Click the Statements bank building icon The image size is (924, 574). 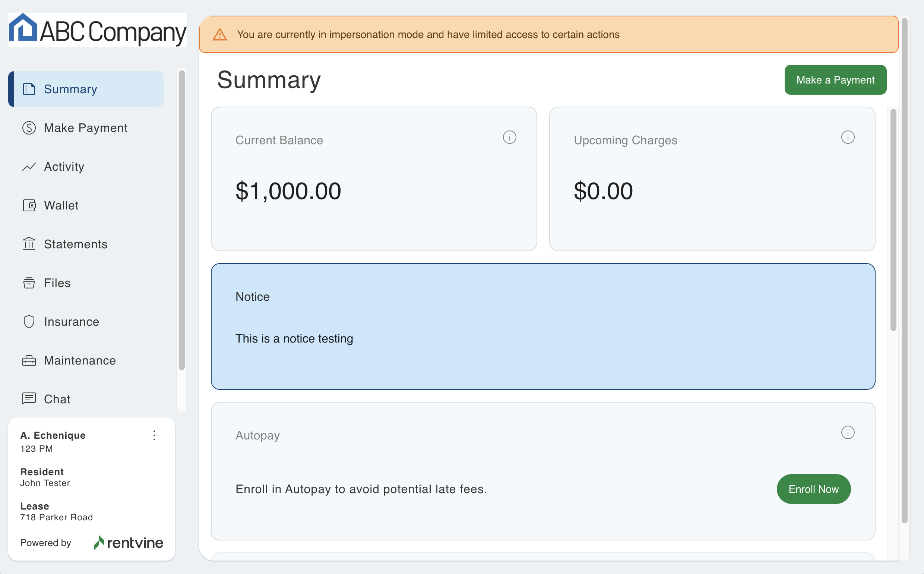[29, 244]
